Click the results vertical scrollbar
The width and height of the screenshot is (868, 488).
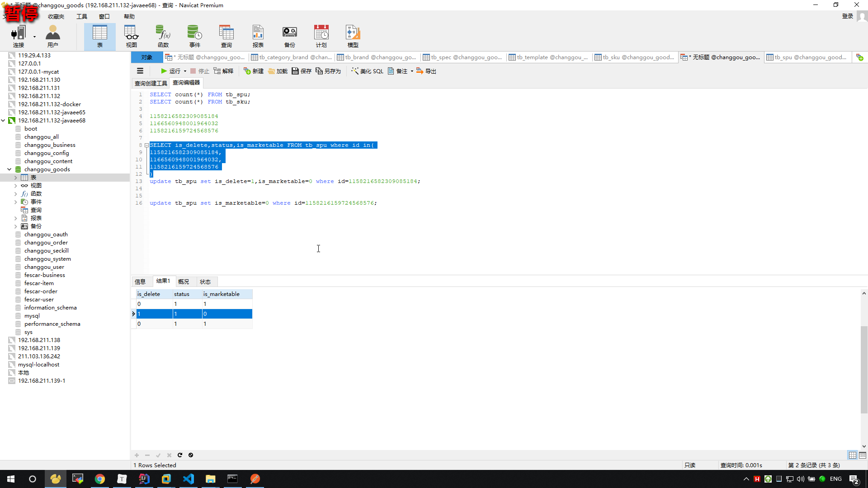point(864,370)
